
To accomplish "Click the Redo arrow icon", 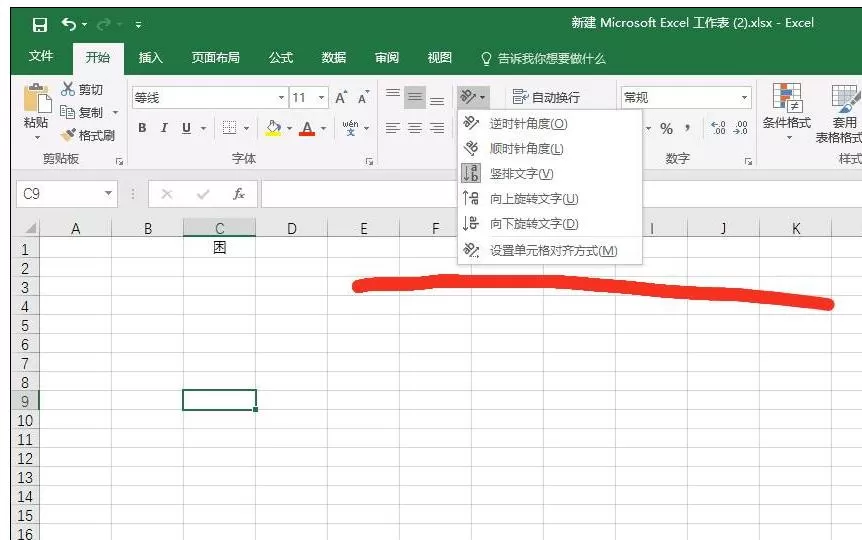I will (103, 24).
